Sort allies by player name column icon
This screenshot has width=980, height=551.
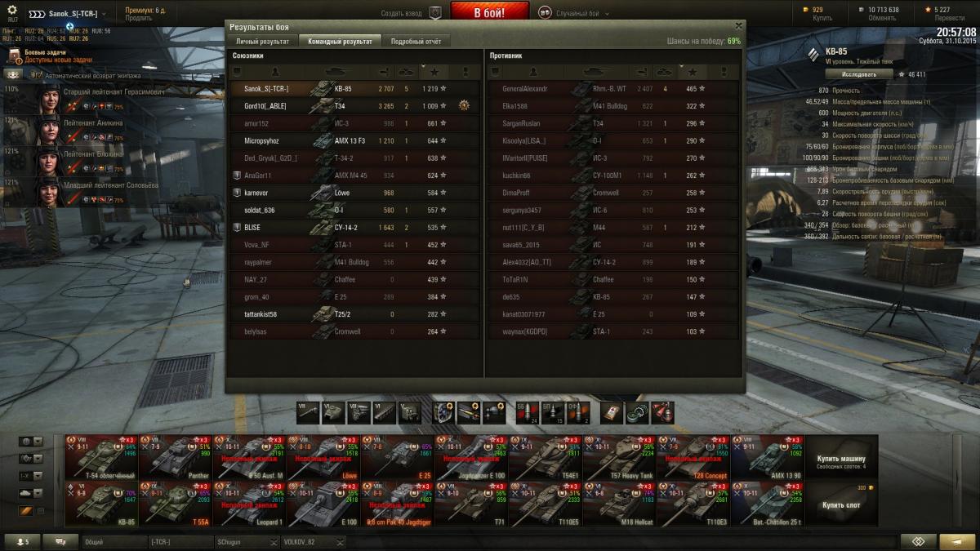coord(275,72)
